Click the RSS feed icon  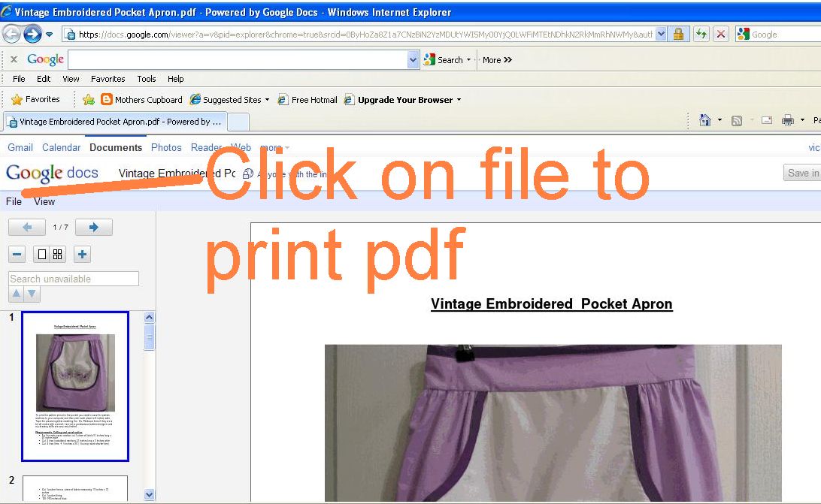tap(738, 120)
